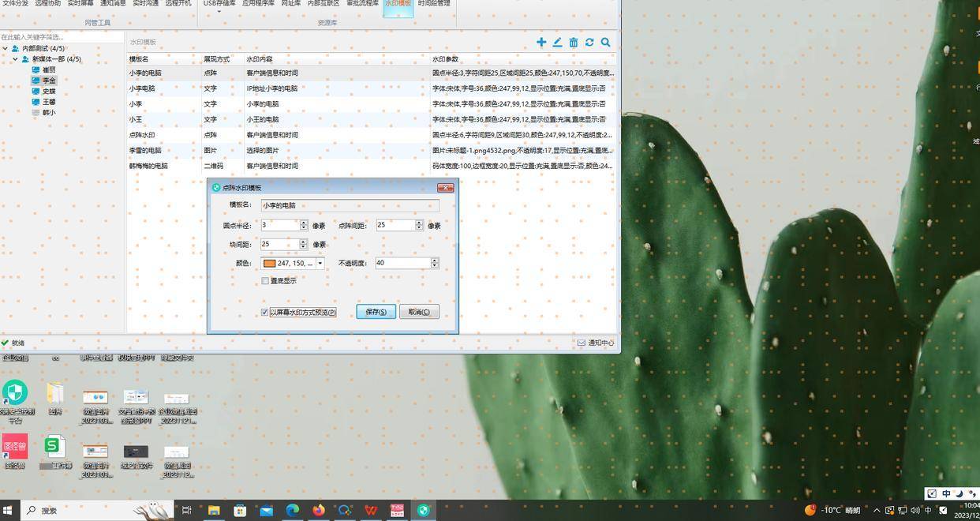This screenshot has height=521, width=980.
Task: Click the 保存(S) button
Action: pos(376,312)
